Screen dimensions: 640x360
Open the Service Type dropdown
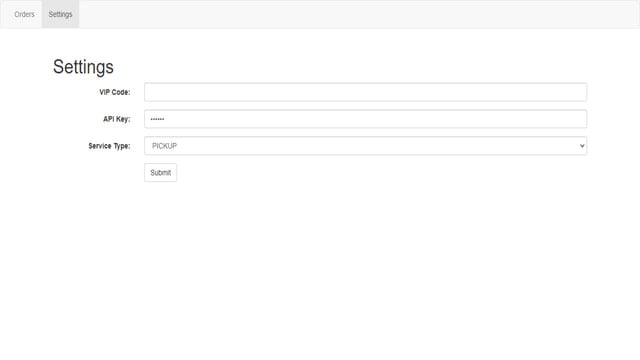[365, 146]
